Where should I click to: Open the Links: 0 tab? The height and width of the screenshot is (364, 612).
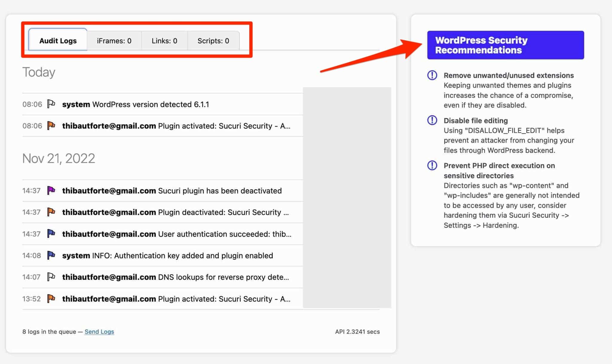[x=164, y=41]
